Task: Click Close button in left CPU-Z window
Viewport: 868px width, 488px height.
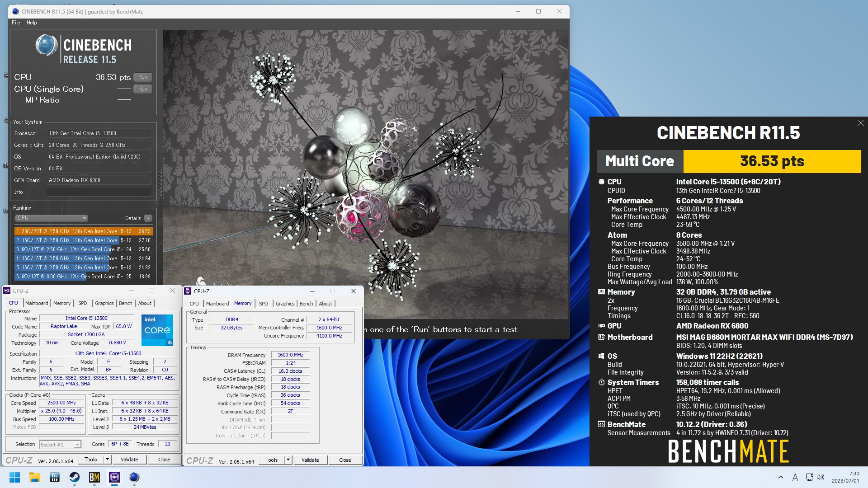Action: (x=164, y=460)
